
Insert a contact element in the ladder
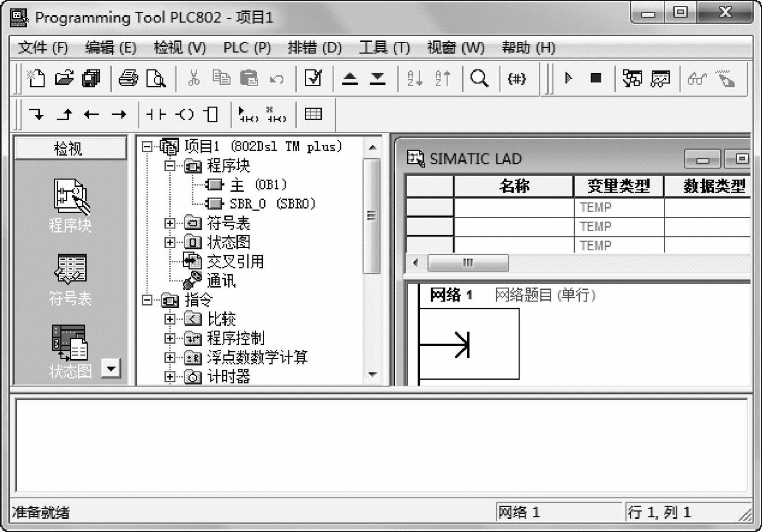coord(156,114)
